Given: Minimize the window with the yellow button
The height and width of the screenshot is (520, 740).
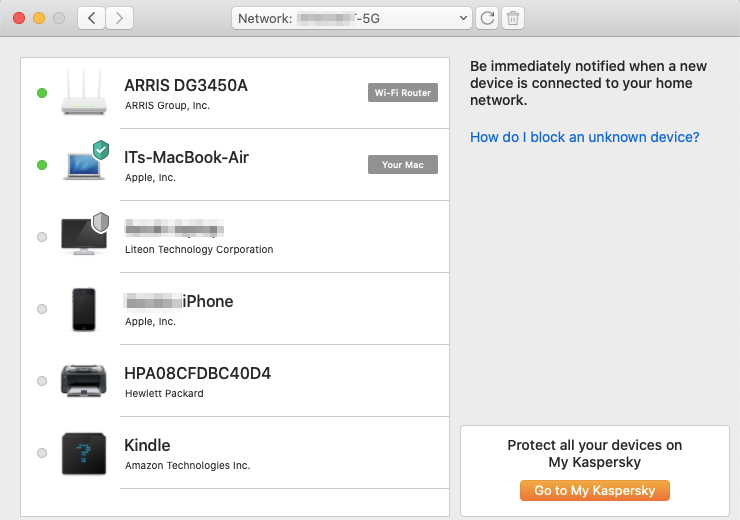Looking at the screenshot, I should pyautogui.click(x=39, y=18).
